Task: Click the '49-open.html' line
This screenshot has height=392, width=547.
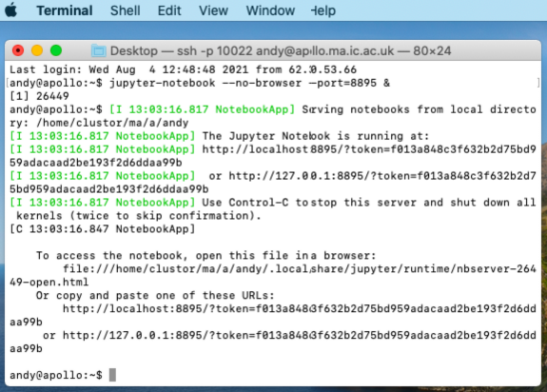Action: (49, 282)
